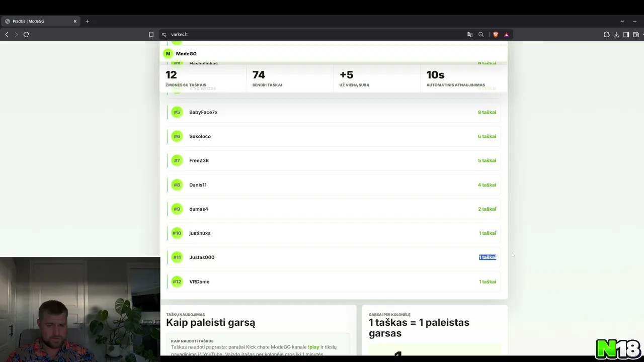Click dumas4's 2 taškai score
644x362 pixels.
point(487,209)
